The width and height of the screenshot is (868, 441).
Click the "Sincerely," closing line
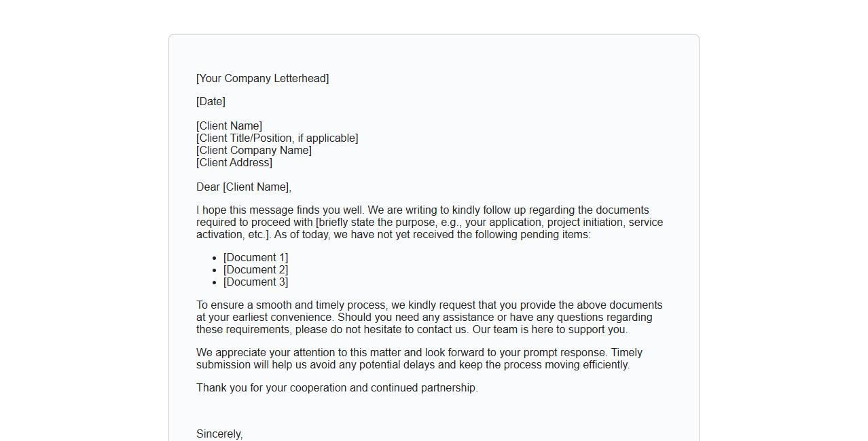[x=219, y=434]
